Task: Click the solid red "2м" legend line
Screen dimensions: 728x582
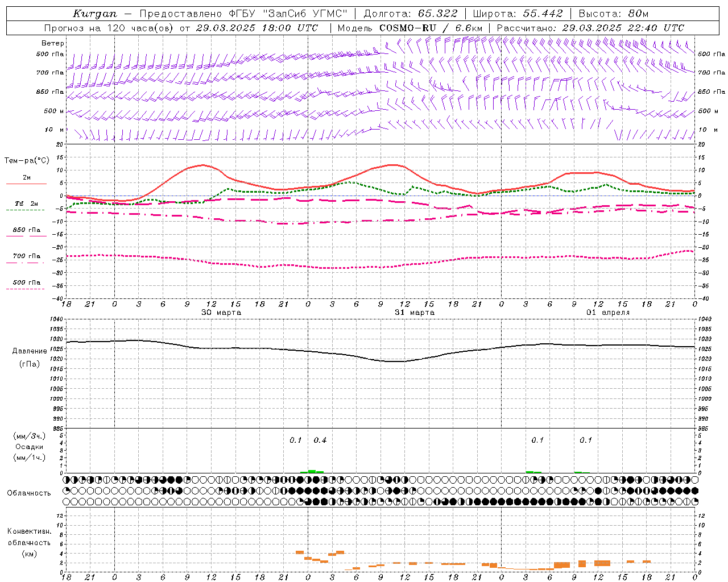Action: (x=26, y=184)
